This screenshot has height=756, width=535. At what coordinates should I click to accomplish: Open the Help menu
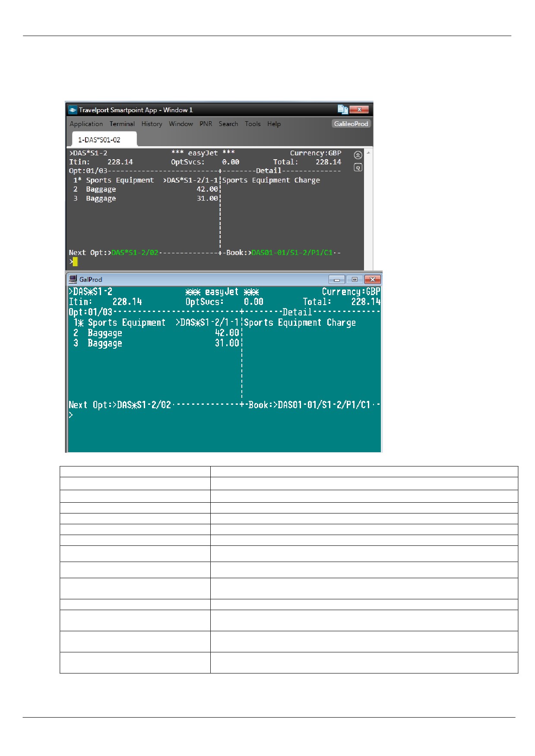pyautogui.click(x=274, y=124)
